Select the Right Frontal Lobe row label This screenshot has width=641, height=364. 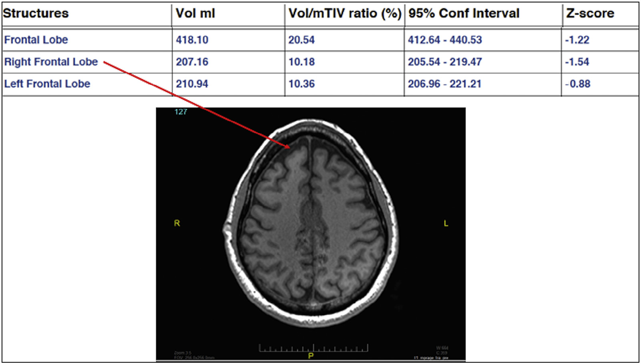click(x=51, y=62)
